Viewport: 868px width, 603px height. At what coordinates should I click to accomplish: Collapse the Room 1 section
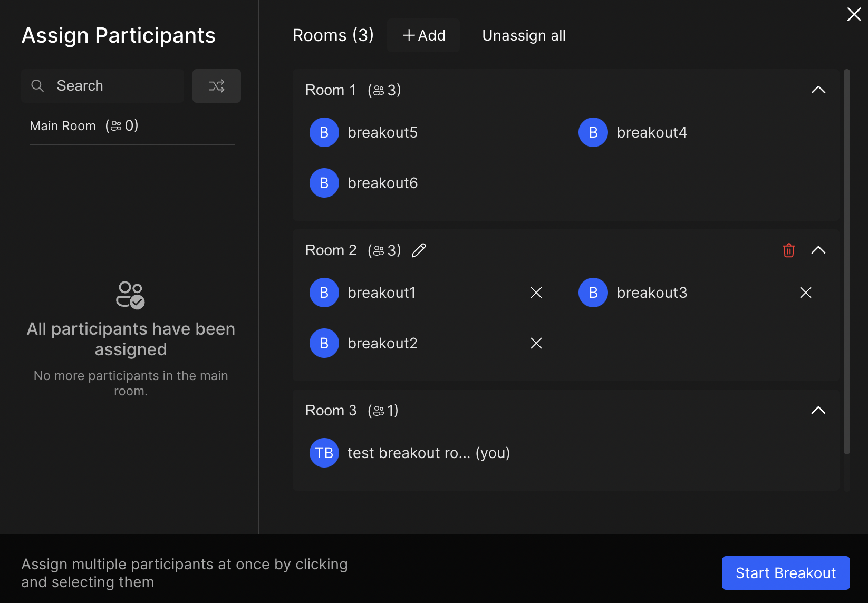[x=818, y=90]
